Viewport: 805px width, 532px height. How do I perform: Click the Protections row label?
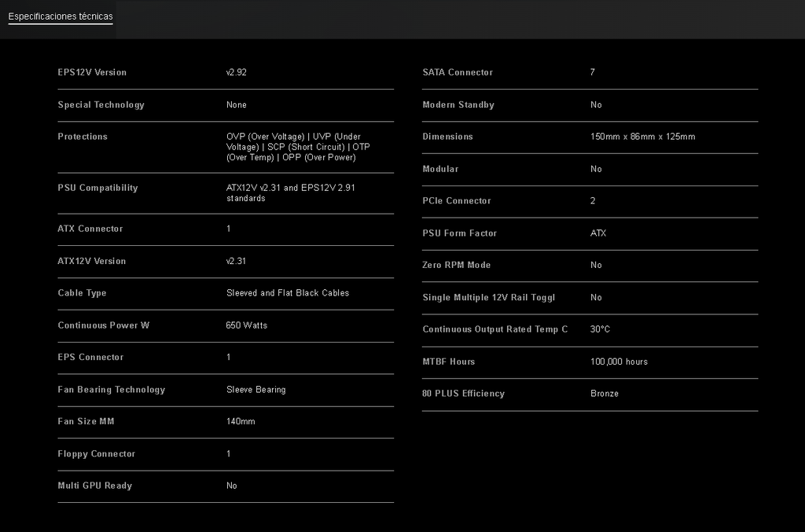(x=83, y=137)
